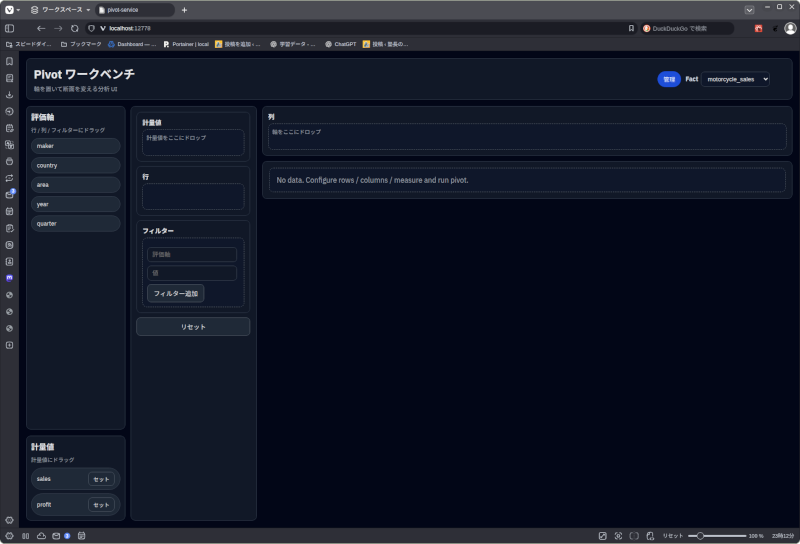Click the 評価軸 filter input field

click(x=192, y=255)
